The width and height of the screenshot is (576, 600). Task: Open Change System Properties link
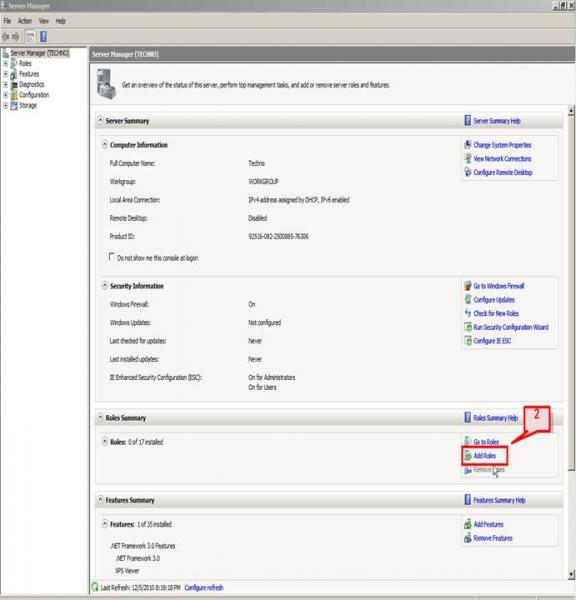point(502,145)
